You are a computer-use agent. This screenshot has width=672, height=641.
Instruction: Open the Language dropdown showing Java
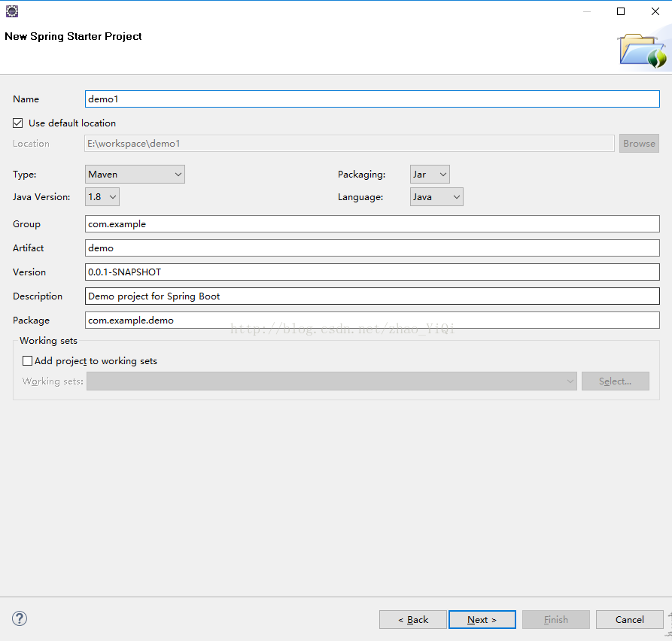(x=436, y=197)
